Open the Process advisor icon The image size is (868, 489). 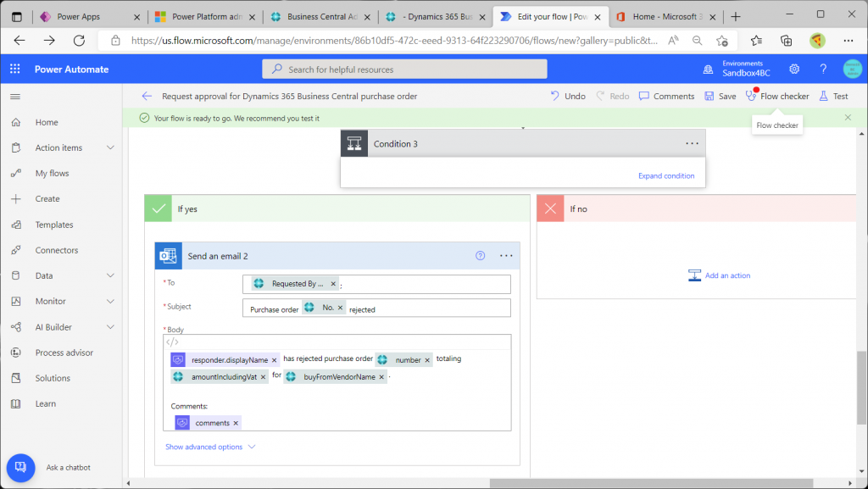[16, 353]
